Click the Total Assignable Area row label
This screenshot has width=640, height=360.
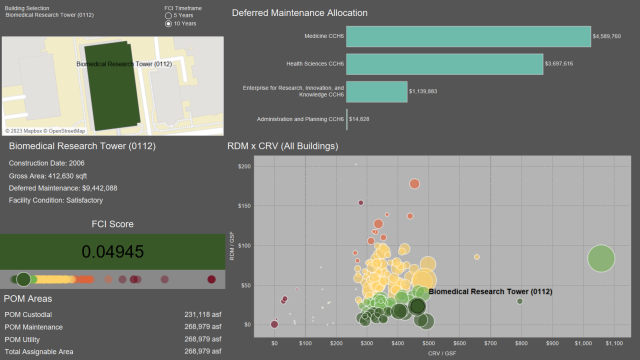[x=39, y=352]
